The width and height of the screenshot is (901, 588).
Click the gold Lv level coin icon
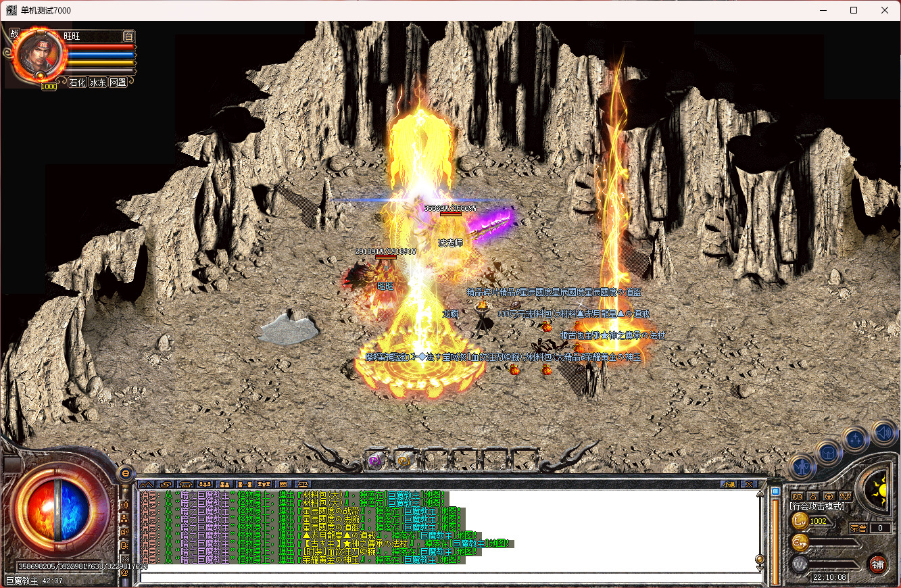tap(800, 521)
